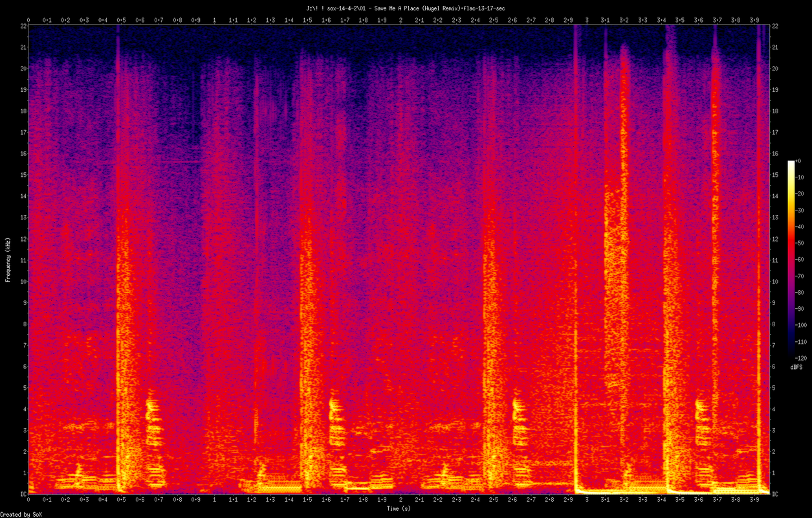
Task: Click the "-30" value on the dBFS scale
Action: tap(800, 210)
